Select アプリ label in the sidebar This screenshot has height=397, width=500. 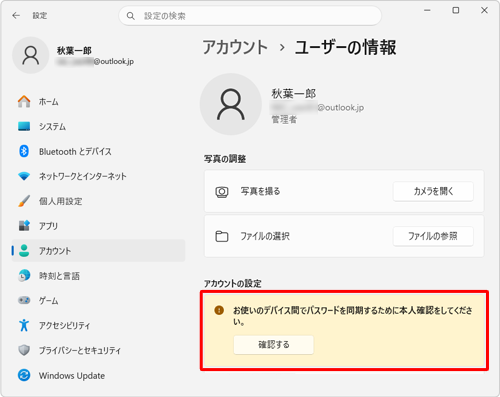point(48,226)
